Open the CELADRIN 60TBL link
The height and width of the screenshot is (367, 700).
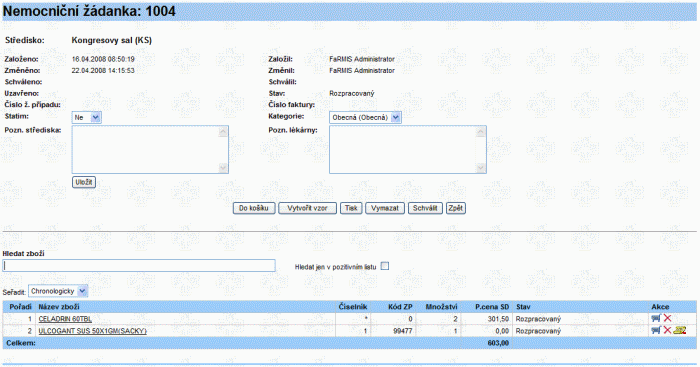point(65,319)
